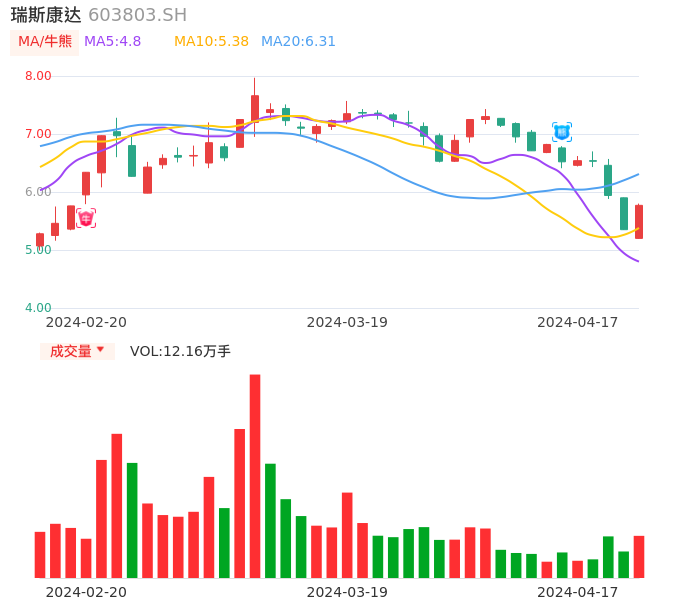Click the blue bear signal marker icon

tap(562, 131)
